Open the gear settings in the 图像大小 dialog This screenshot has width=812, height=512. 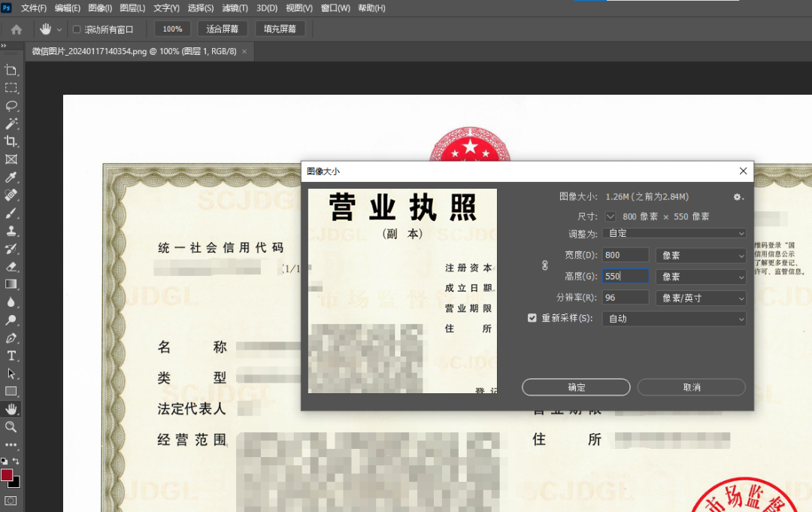point(738,197)
